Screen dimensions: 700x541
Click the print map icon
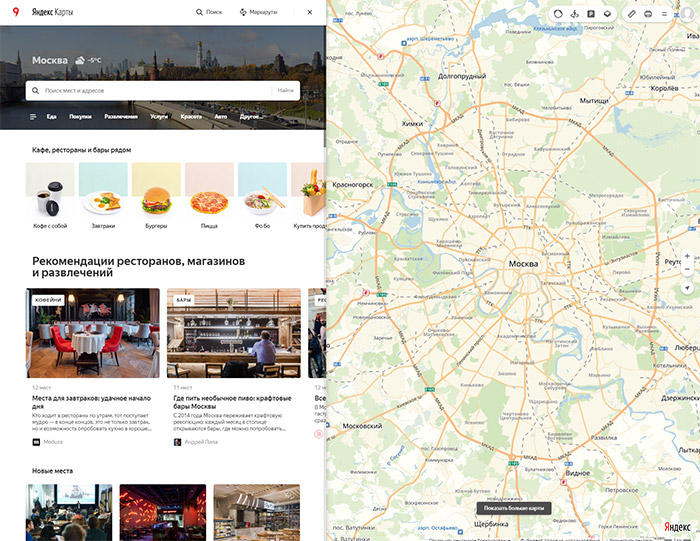(x=648, y=14)
